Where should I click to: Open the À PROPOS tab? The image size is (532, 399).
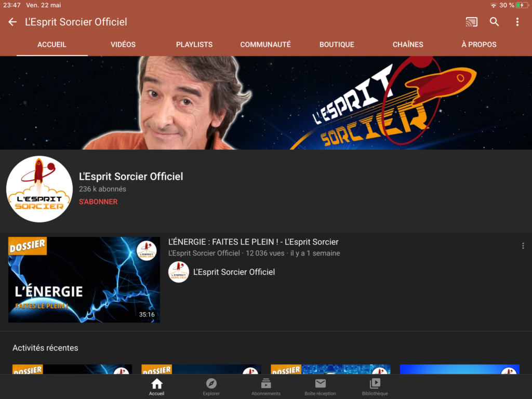point(478,45)
